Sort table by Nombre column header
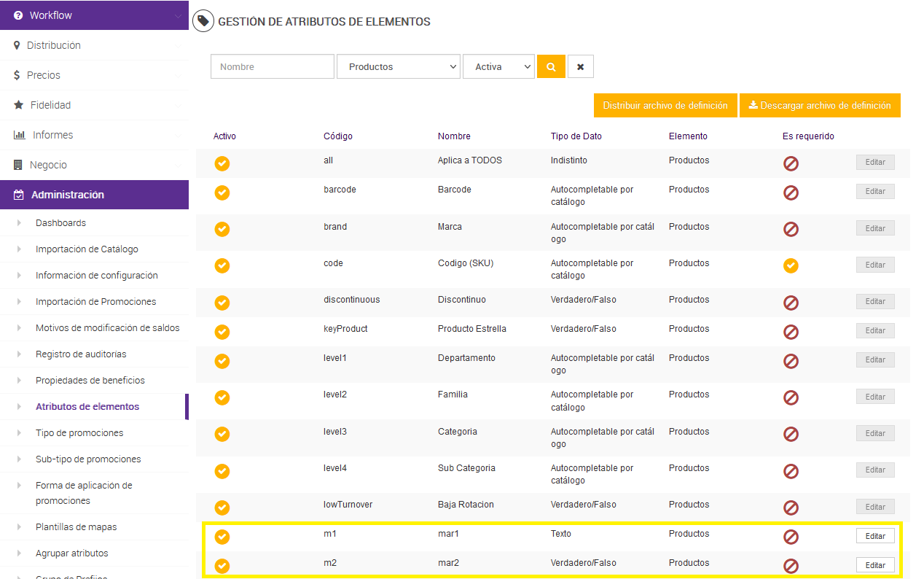Screen dimensions: 924x579 (x=454, y=136)
